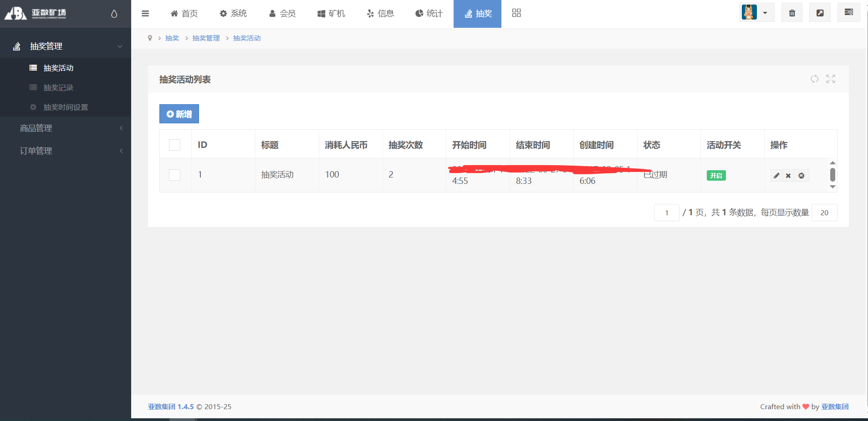
Task: Open the 矿机 top navigation tab
Action: [331, 14]
